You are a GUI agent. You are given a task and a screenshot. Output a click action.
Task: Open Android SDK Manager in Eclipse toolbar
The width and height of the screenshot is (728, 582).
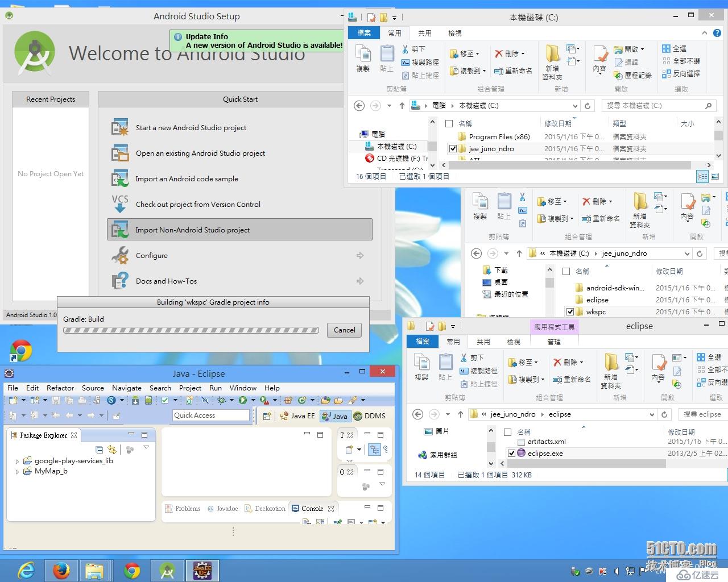(x=135, y=400)
